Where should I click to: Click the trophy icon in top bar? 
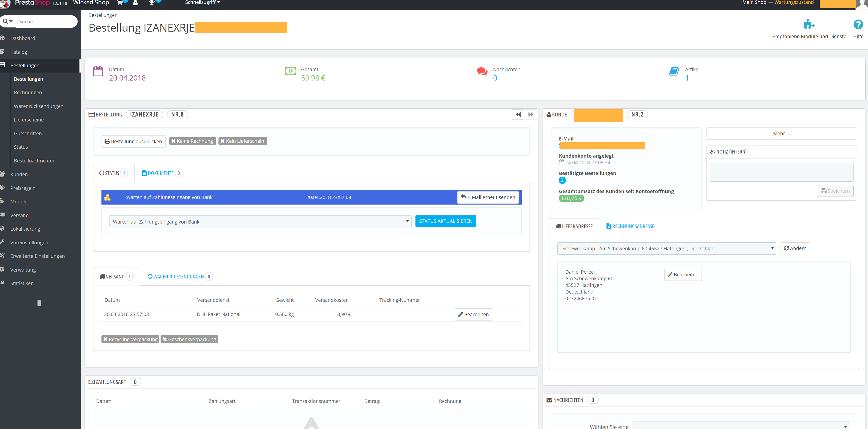(x=152, y=3)
